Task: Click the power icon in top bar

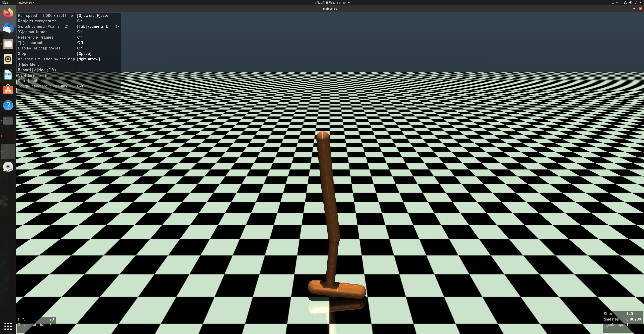Action: pyautogui.click(x=636, y=2)
